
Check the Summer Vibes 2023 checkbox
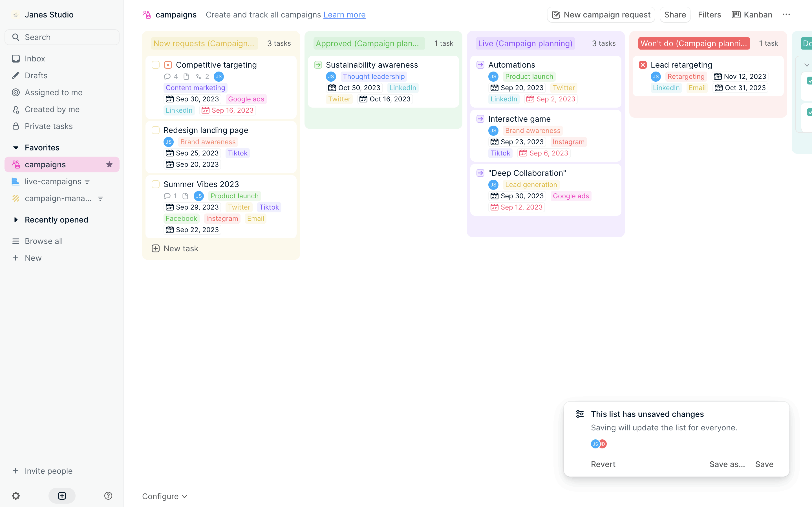(155, 184)
